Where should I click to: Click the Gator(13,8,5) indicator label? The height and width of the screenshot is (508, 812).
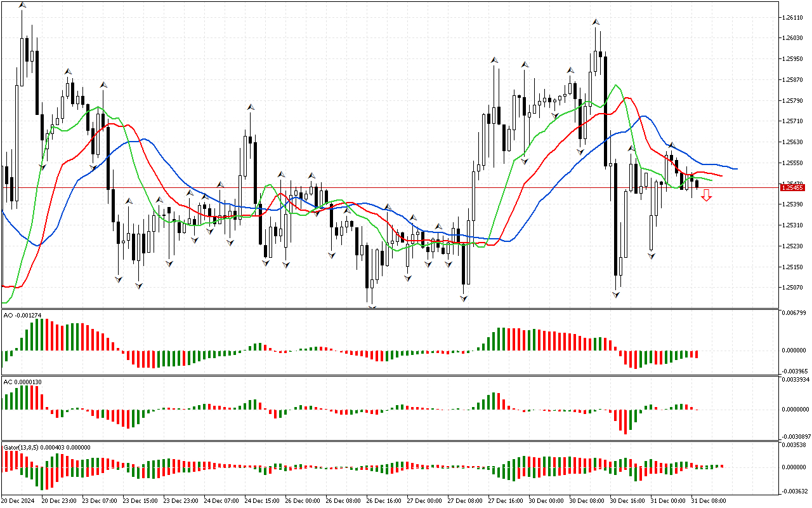point(47,447)
